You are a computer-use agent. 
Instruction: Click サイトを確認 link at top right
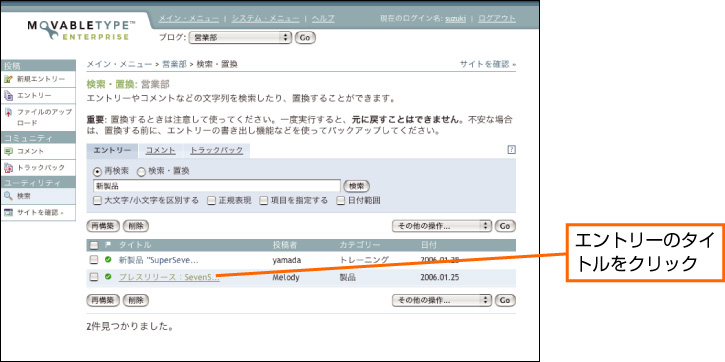[x=487, y=64]
